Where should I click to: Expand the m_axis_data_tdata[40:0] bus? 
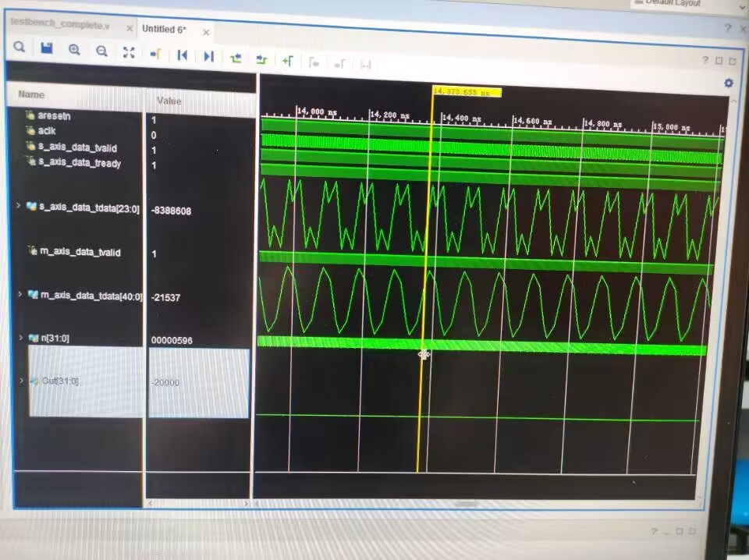19,294
